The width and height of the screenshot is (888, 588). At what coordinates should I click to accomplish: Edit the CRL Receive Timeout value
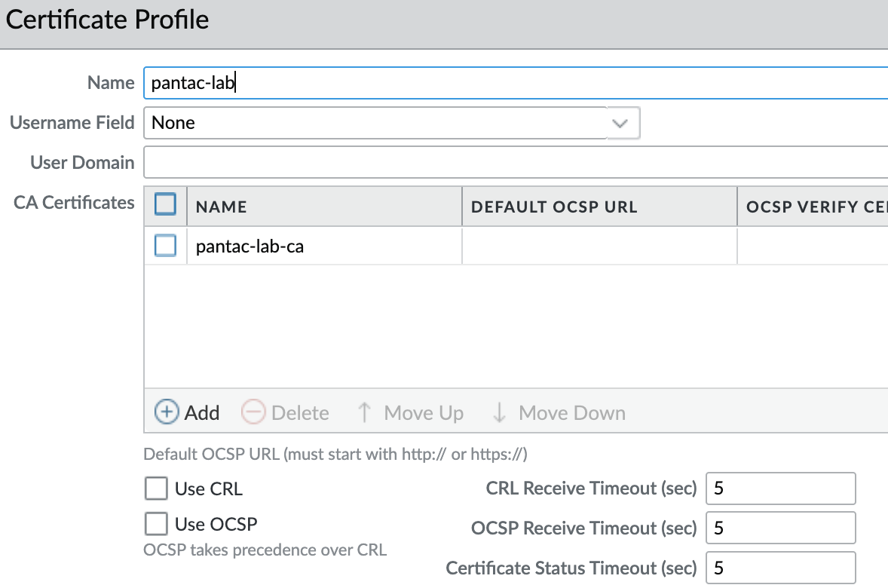[780, 488]
